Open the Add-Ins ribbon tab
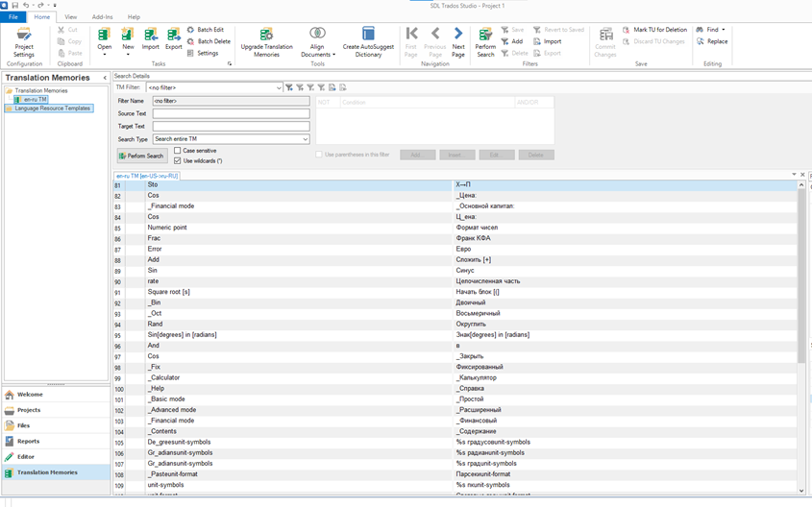The image size is (812, 507). (x=102, y=17)
